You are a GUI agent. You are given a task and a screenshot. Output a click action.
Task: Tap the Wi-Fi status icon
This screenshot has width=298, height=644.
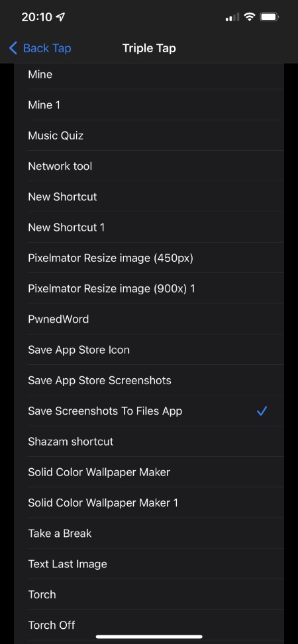coord(250,17)
